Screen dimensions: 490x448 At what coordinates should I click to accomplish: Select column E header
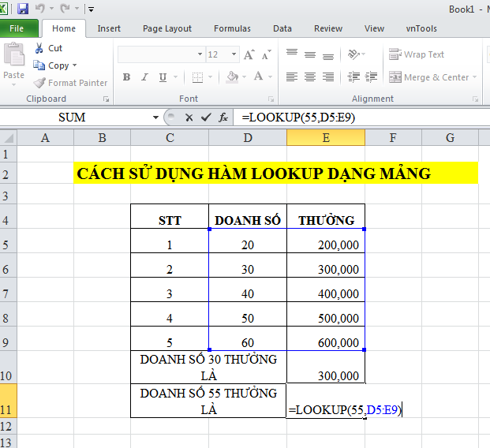pos(326,138)
